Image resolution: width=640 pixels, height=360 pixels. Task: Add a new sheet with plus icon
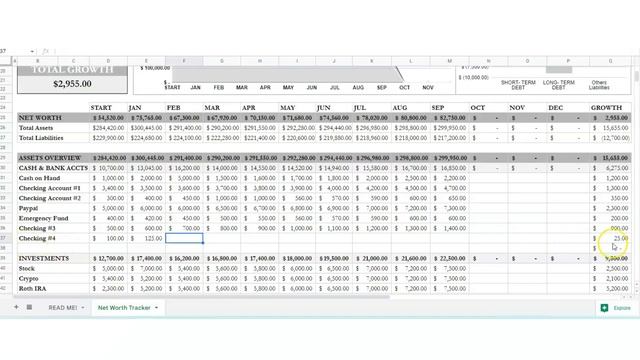pyautogui.click(x=16, y=307)
